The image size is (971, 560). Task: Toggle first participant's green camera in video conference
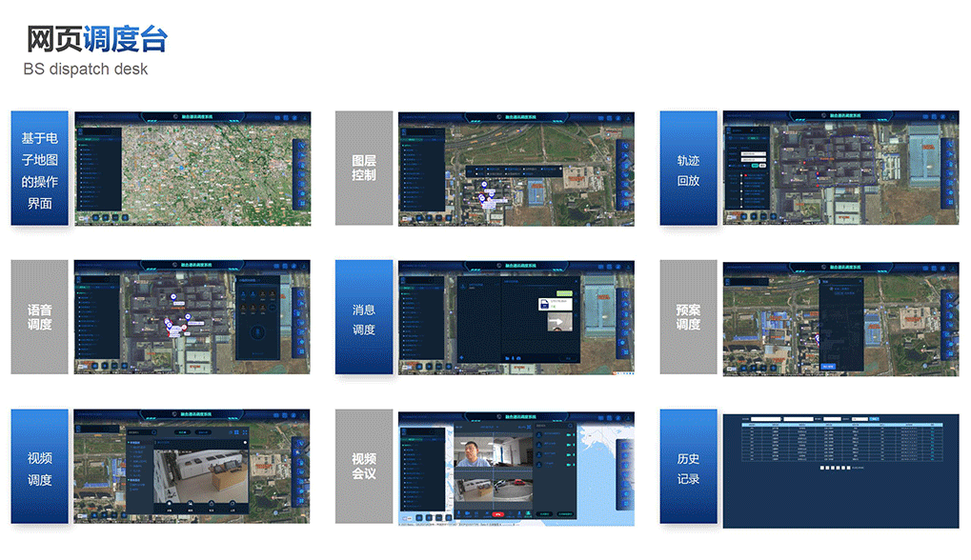tap(571, 435)
